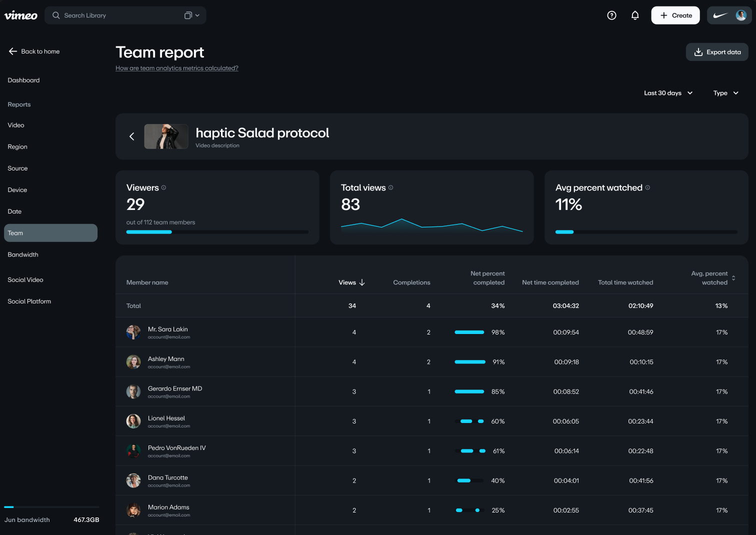Image resolution: width=756 pixels, height=535 pixels.
Task: Open Social Video from the sidebar
Action: pos(25,279)
